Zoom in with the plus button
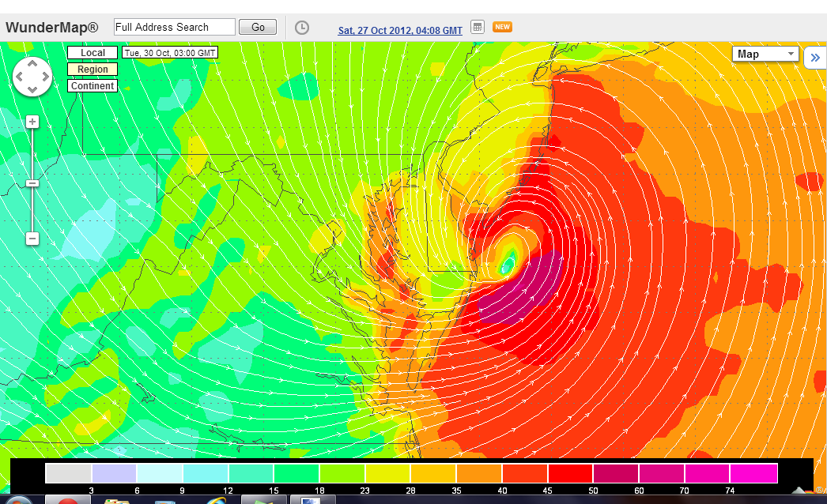The image size is (827, 504). pos(32,122)
